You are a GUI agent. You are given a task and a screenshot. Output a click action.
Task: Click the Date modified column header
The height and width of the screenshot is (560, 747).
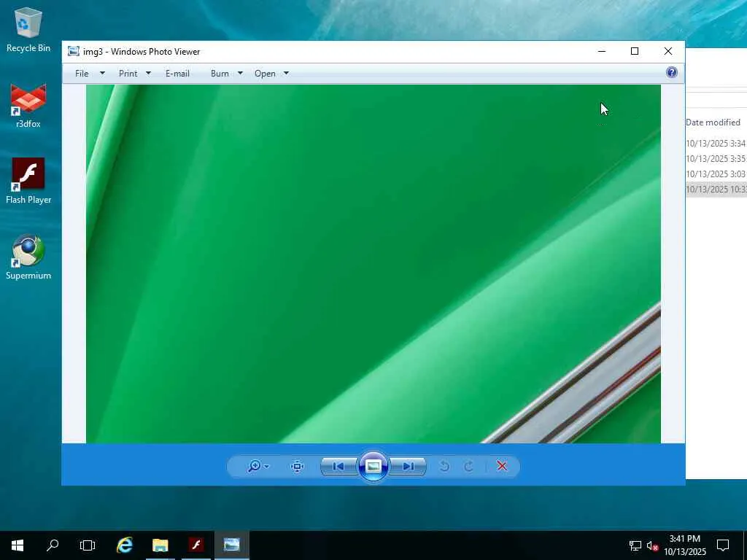point(713,122)
